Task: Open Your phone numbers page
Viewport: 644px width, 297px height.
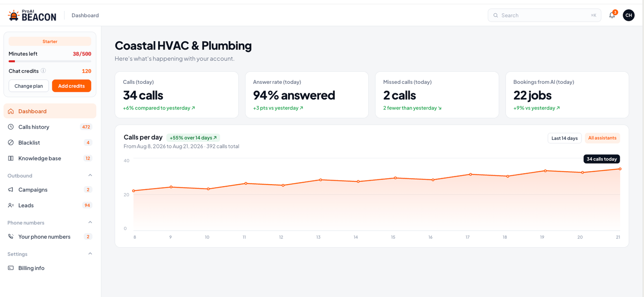Action: [50, 237]
